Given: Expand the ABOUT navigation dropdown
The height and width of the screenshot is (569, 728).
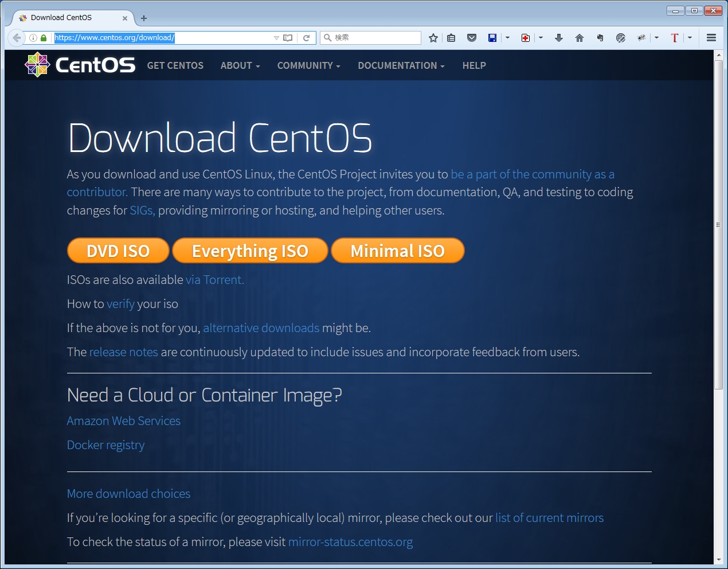Looking at the screenshot, I should (x=240, y=65).
